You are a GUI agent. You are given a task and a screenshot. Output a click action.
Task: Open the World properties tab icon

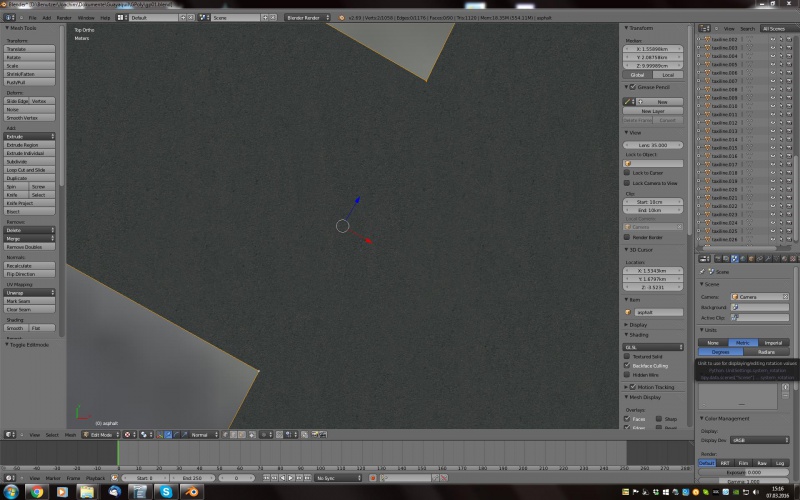tap(743, 259)
